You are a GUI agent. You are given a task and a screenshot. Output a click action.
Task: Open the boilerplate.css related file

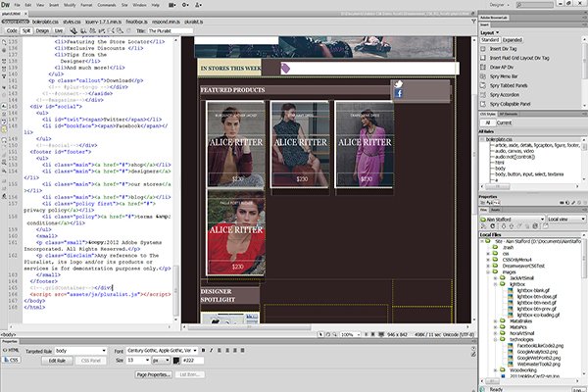point(45,22)
